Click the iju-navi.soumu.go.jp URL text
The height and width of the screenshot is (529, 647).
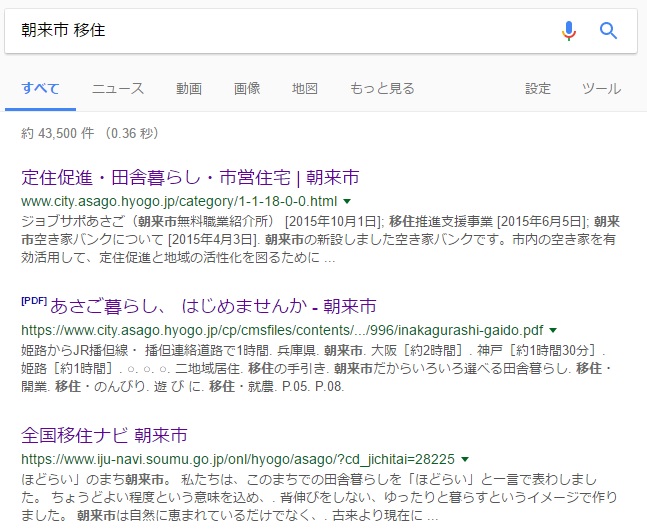click(x=237, y=458)
